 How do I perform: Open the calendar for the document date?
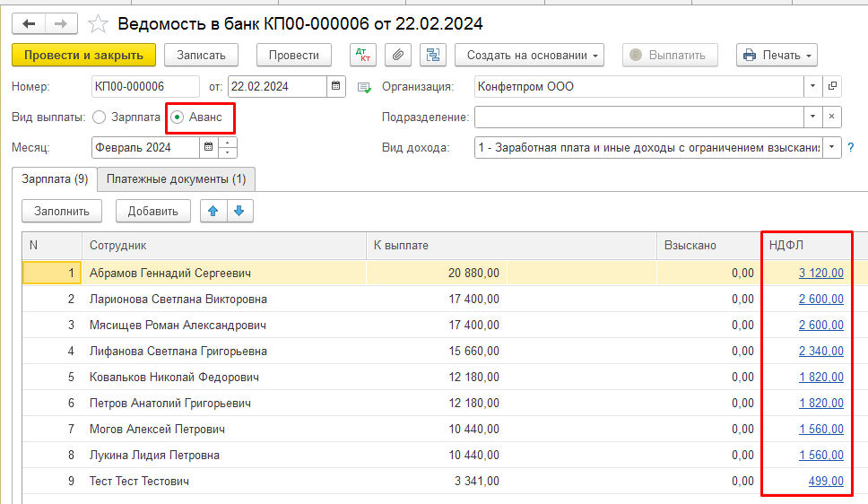coord(336,86)
